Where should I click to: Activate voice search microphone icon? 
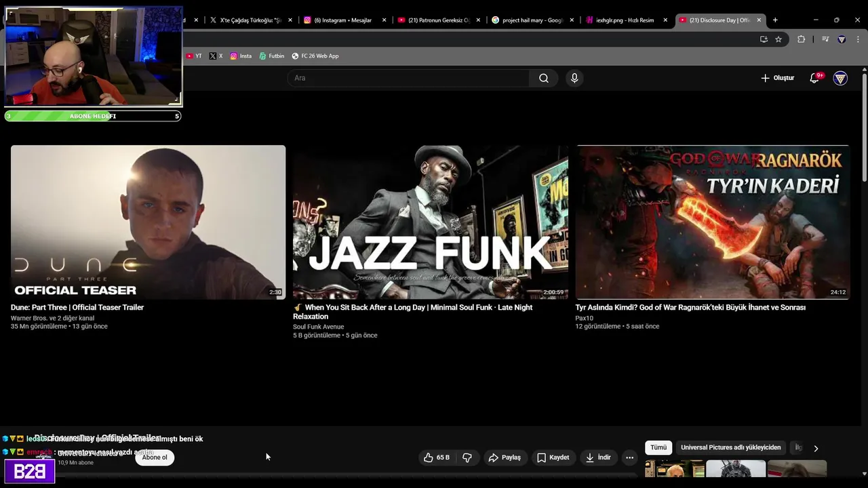point(574,78)
